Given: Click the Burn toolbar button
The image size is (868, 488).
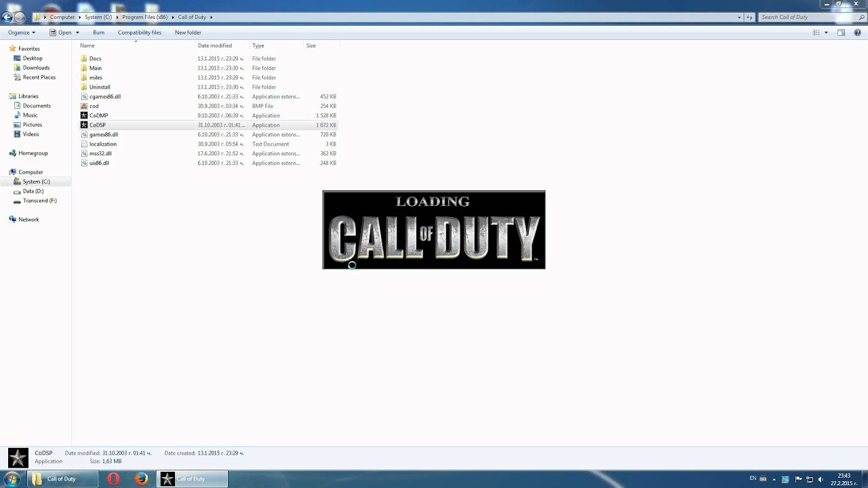Looking at the screenshot, I should [x=99, y=33].
